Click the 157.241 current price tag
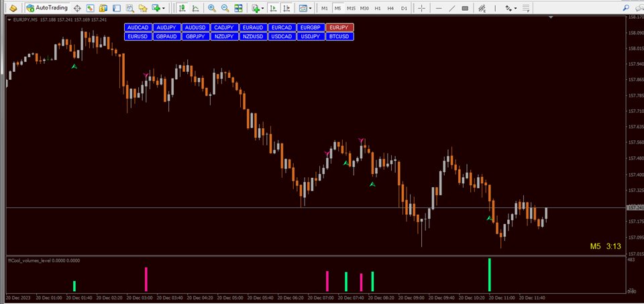 (635, 208)
